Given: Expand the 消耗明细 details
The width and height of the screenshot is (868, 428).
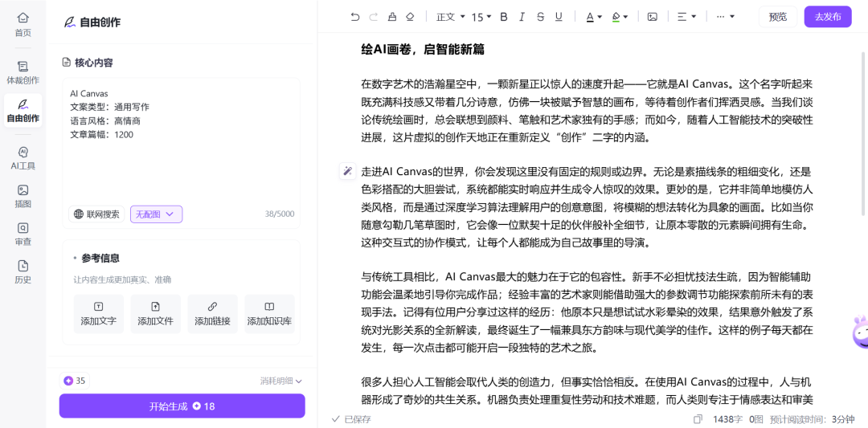Looking at the screenshot, I should 280,381.
